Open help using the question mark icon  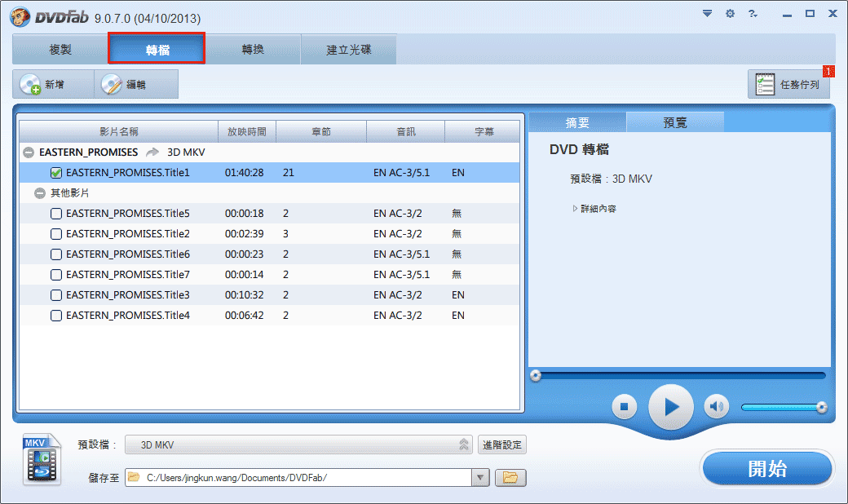click(753, 14)
